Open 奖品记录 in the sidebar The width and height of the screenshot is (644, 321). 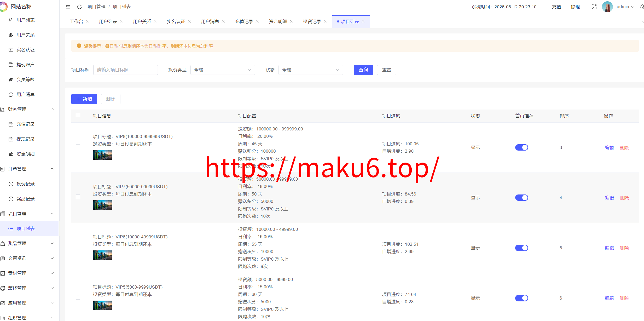point(25,199)
